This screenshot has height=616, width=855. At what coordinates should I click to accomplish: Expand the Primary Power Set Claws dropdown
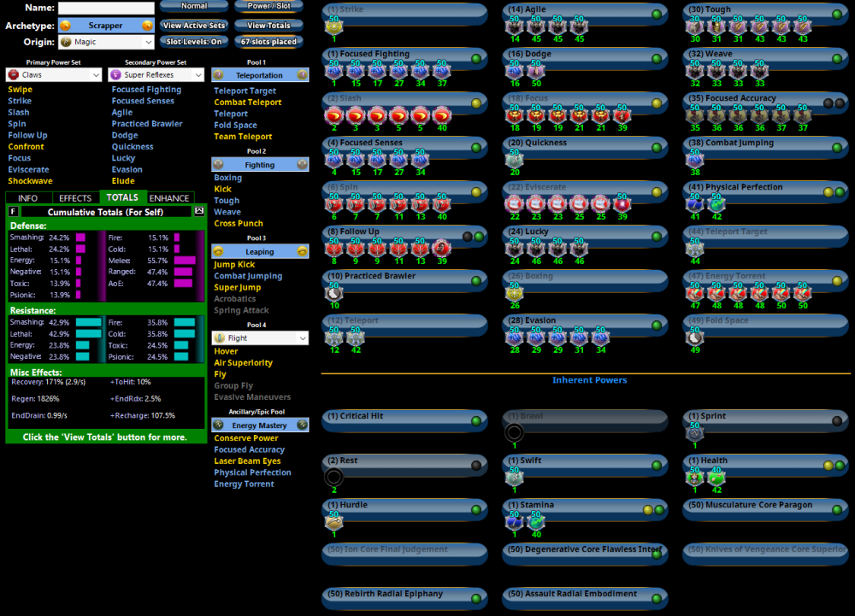[x=53, y=75]
